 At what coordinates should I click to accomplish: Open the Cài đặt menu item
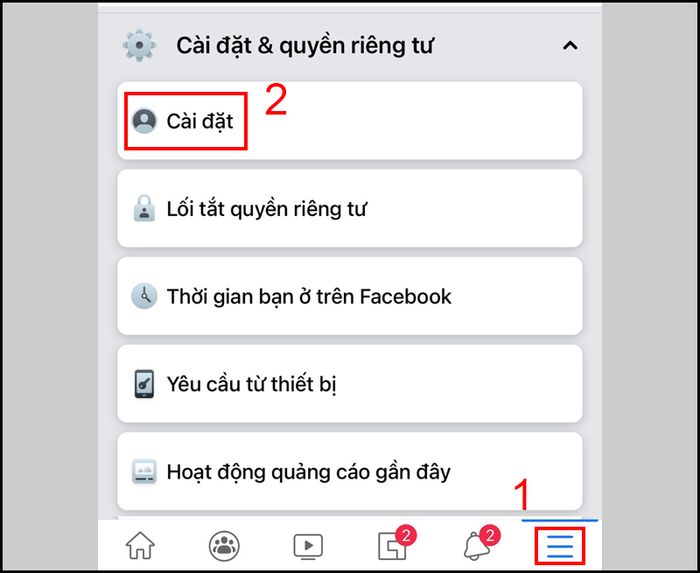coord(350,120)
